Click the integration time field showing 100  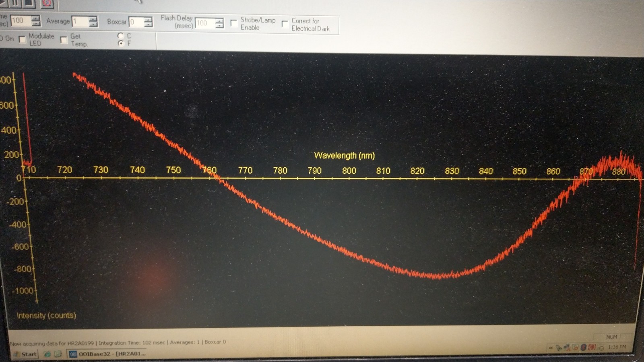click(21, 21)
